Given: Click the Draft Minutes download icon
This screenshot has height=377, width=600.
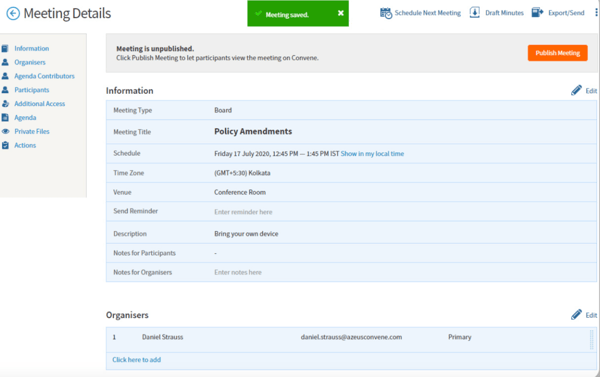Looking at the screenshot, I should pyautogui.click(x=474, y=12).
